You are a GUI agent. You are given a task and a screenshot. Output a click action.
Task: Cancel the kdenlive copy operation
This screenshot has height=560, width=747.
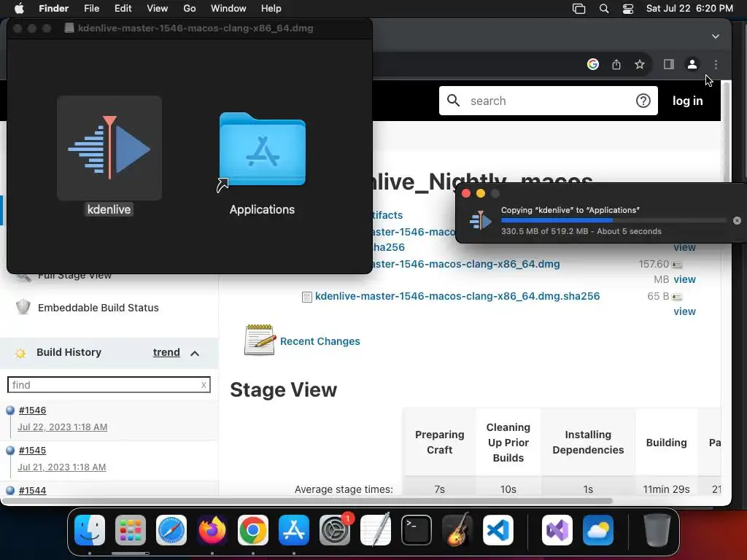pyautogui.click(x=737, y=220)
